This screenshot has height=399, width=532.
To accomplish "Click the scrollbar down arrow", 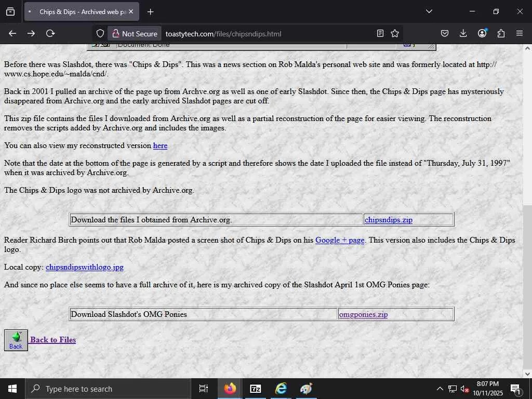I will (x=527, y=374).
